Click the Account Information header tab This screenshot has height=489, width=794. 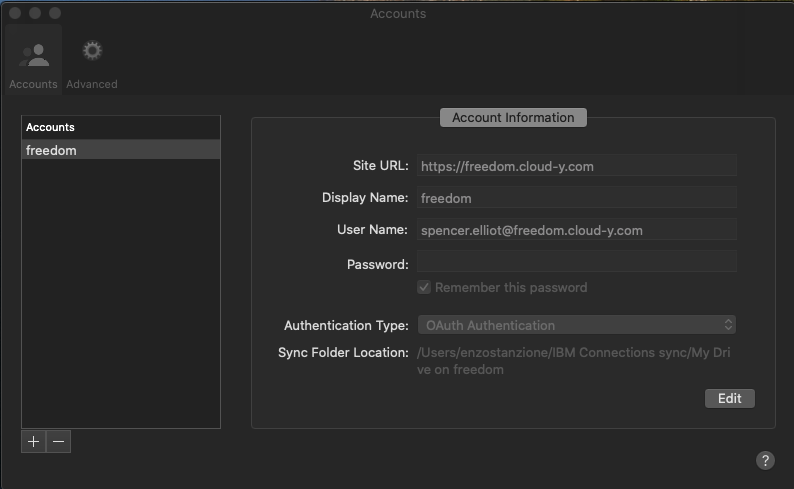pyautogui.click(x=513, y=117)
